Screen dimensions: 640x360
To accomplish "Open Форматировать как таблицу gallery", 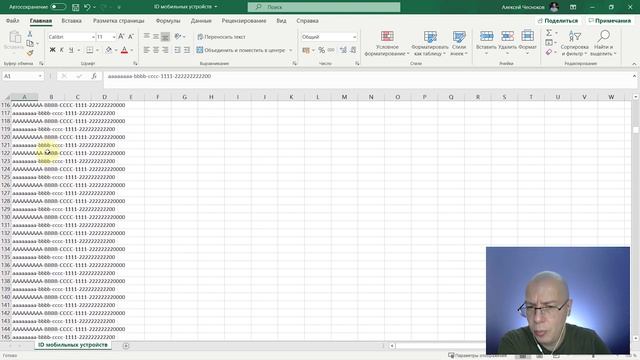I will [430, 43].
